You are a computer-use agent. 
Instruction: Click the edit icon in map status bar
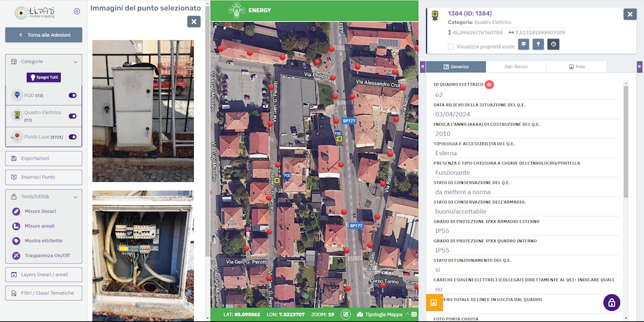point(346,315)
